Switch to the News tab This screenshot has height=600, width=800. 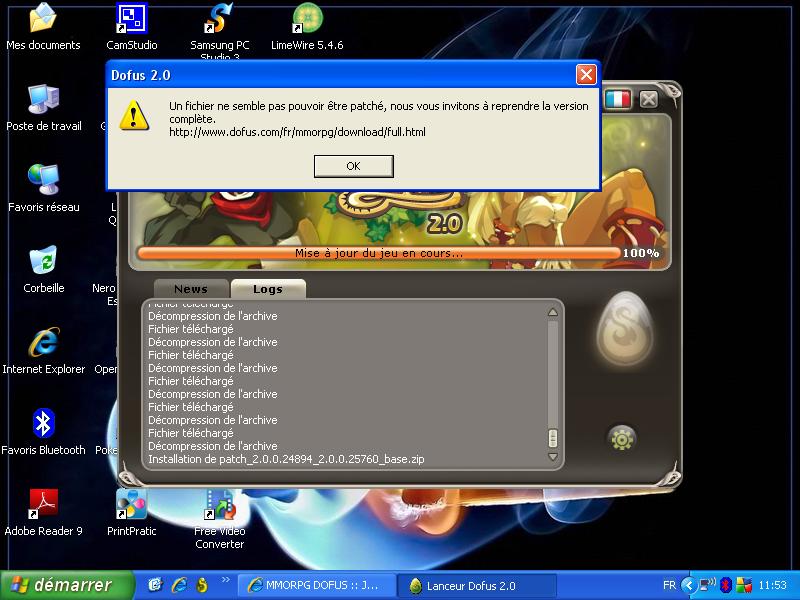(191, 289)
